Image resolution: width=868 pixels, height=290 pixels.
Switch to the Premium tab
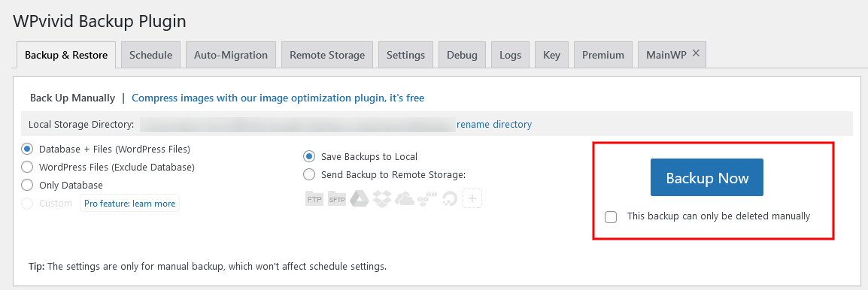click(x=602, y=55)
